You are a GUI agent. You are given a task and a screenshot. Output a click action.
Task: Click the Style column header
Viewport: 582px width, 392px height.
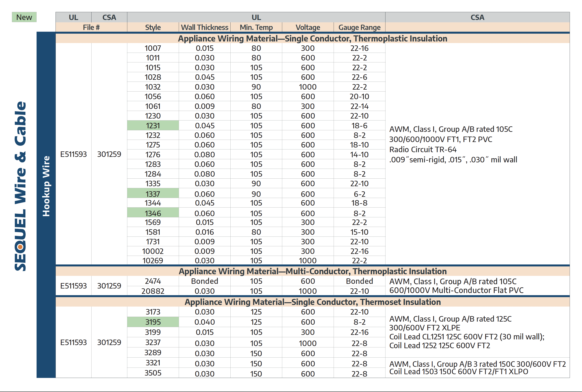click(153, 27)
